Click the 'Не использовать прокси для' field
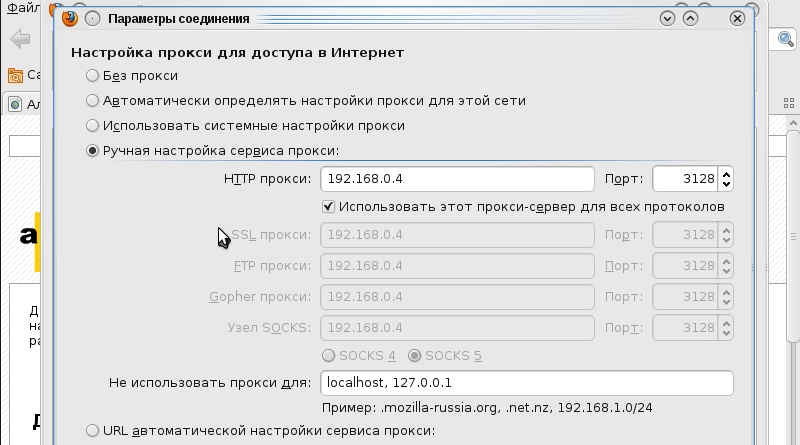Screen dimensions: 800x445 (527, 383)
